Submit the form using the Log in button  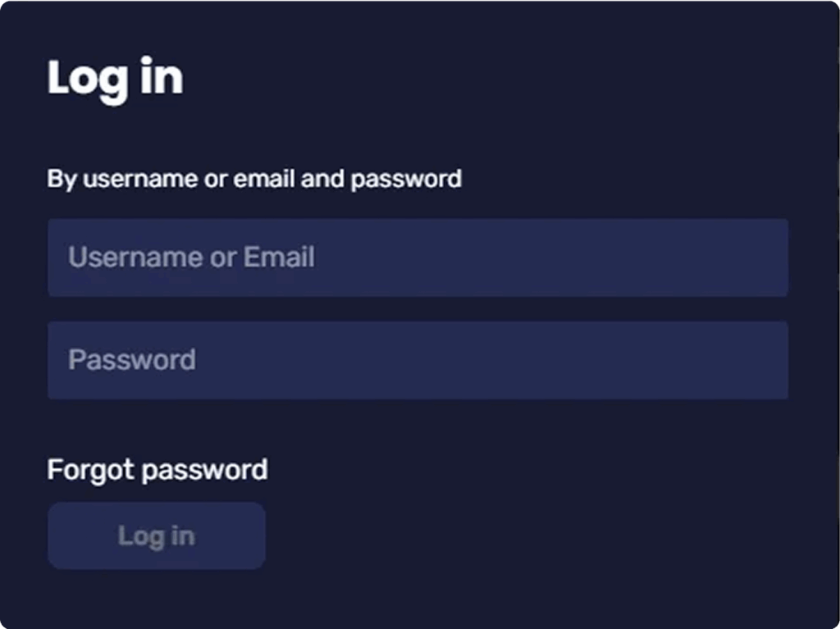point(157,536)
